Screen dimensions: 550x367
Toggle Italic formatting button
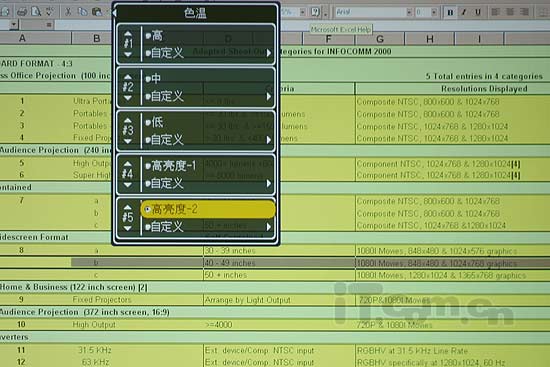tap(464, 12)
